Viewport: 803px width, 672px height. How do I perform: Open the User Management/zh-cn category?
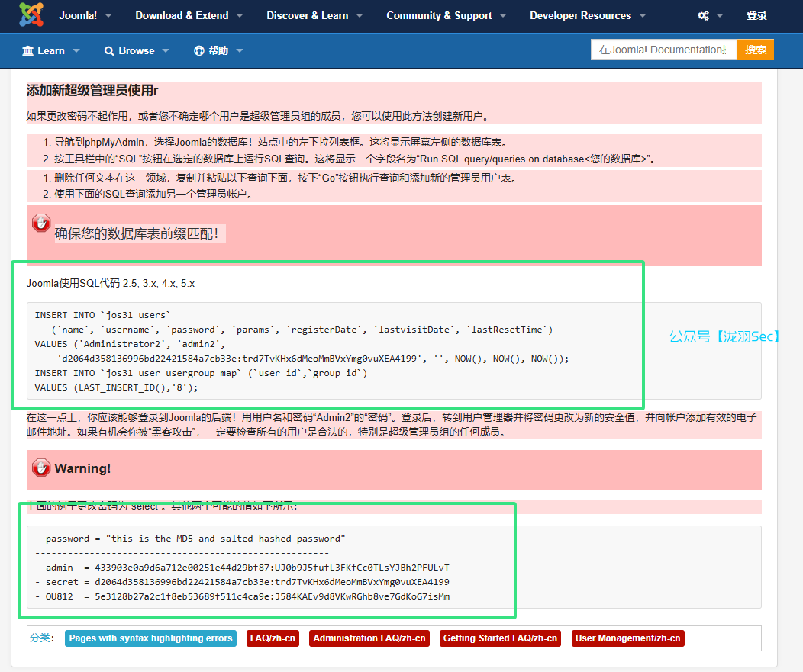pyautogui.click(x=627, y=638)
